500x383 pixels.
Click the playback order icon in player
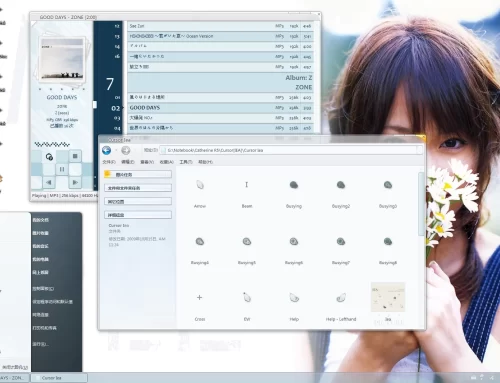49,156
